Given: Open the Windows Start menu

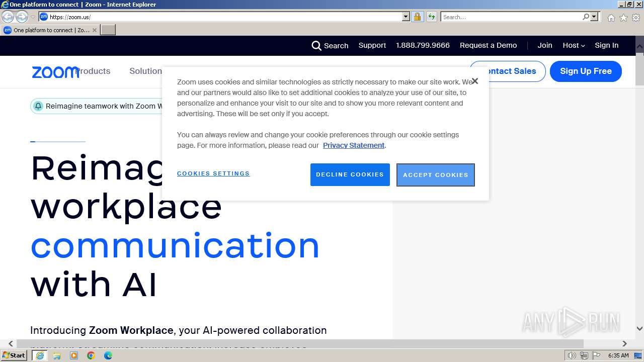Looking at the screenshot, I should (x=14, y=355).
